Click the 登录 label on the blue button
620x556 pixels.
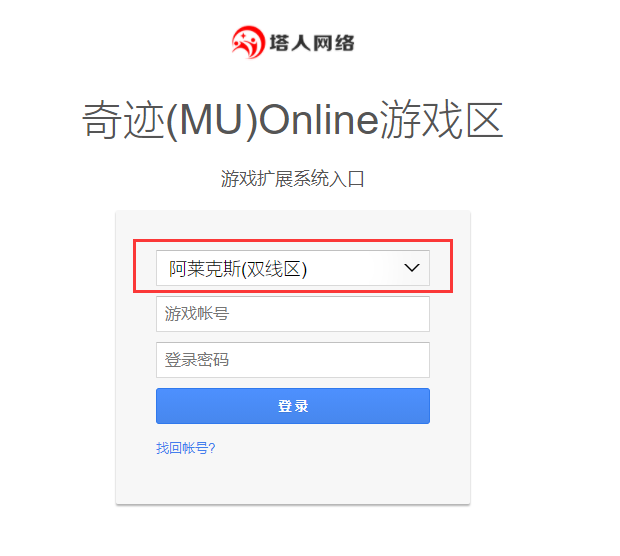[293, 406]
